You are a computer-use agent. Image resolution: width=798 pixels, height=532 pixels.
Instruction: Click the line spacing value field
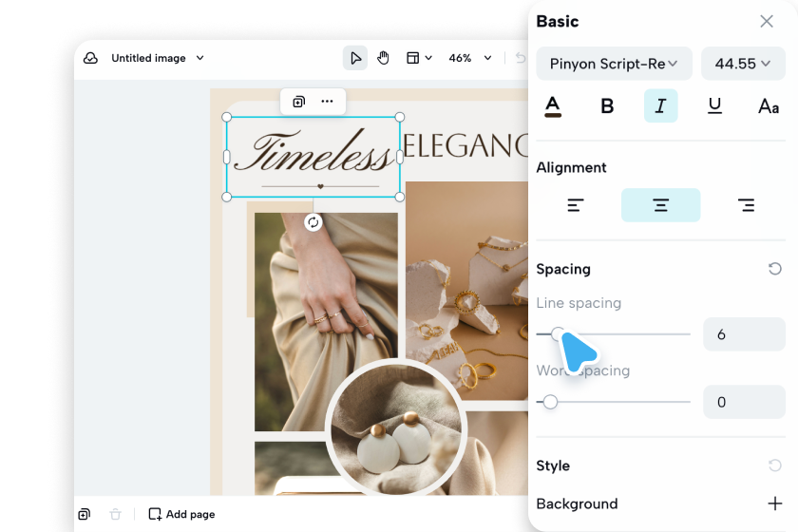(744, 334)
